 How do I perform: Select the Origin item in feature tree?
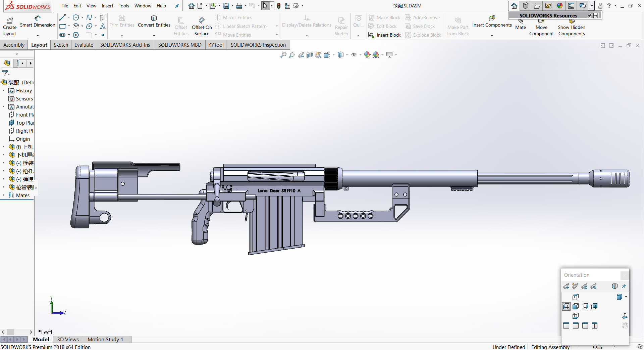point(19,139)
